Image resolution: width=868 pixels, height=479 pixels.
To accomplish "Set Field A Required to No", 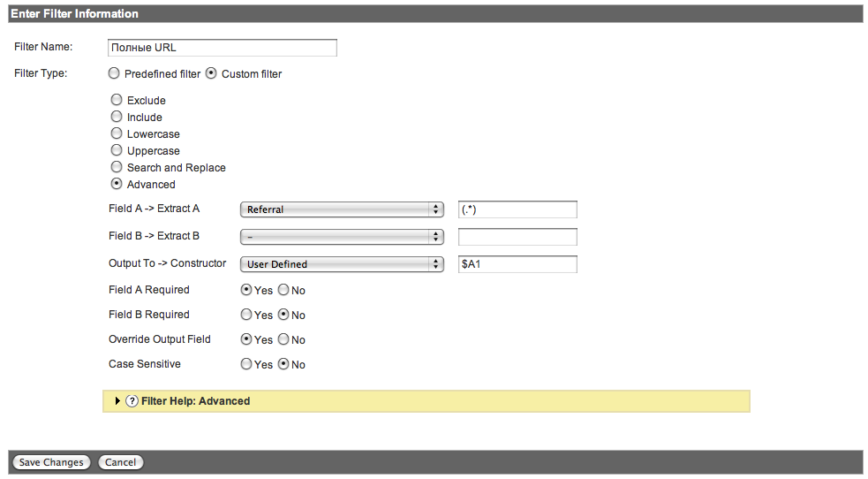I will tap(283, 290).
